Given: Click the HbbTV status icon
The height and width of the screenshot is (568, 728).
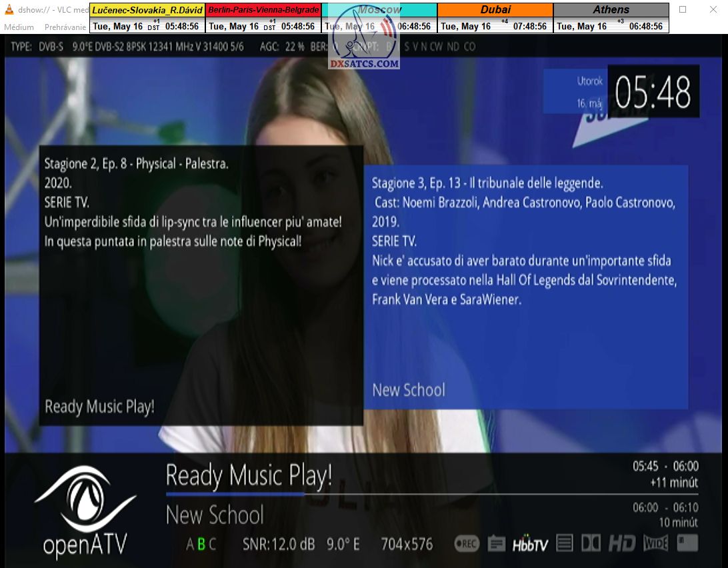Looking at the screenshot, I should click(x=530, y=544).
